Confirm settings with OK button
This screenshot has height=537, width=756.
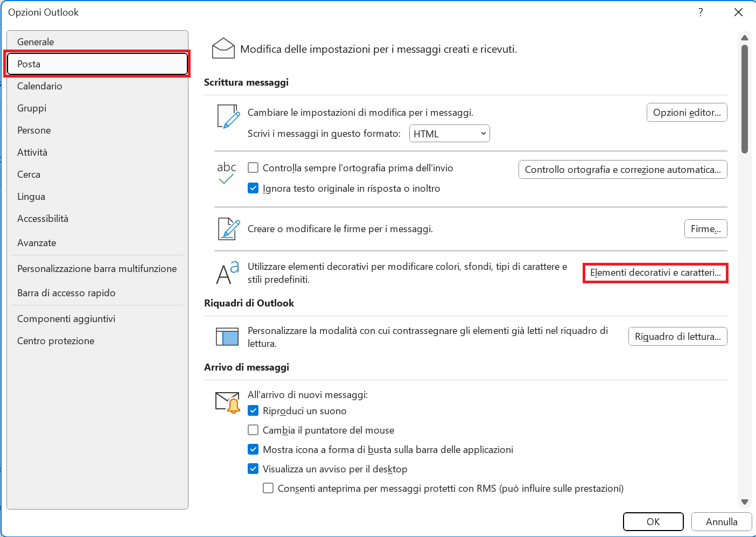(653, 521)
